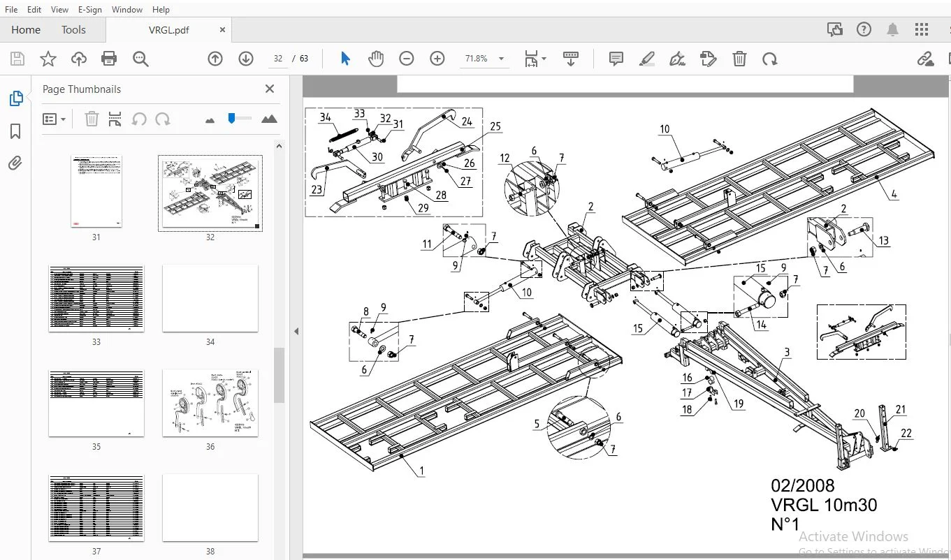
Task: Open the Bookmarks side panel
Action: [x=15, y=131]
